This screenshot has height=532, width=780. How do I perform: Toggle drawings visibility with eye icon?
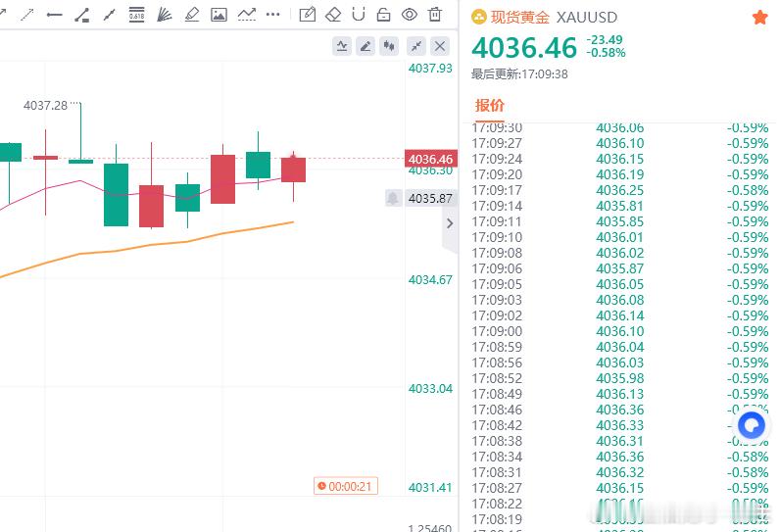(x=410, y=15)
